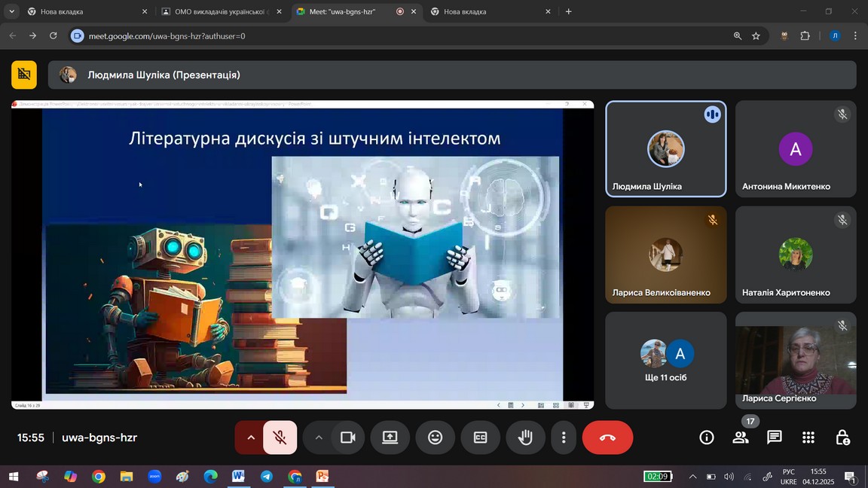Open Telegram from the Windows taskbar
Image resolution: width=868 pixels, height=488 pixels.
tap(267, 477)
